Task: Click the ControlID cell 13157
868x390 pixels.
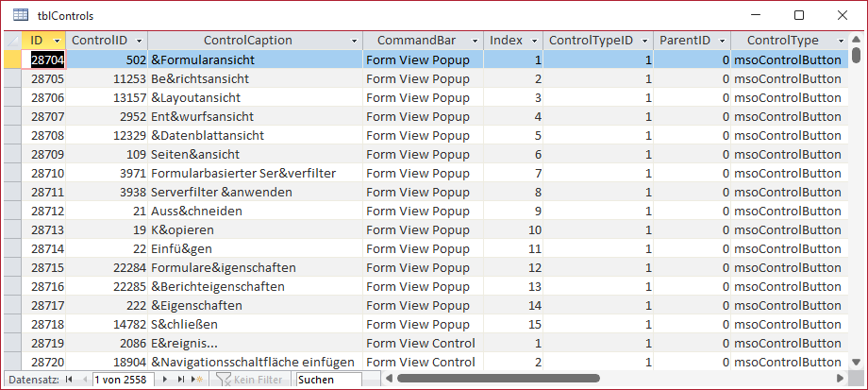Action: point(107,98)
